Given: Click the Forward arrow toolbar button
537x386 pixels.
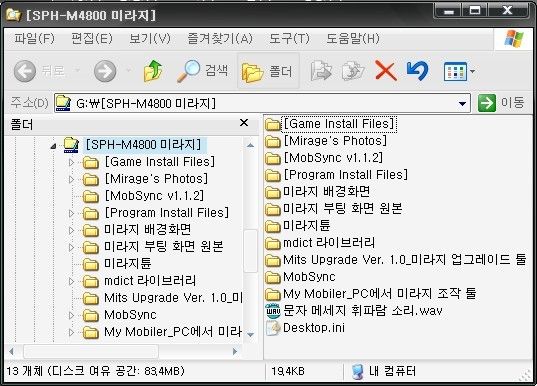Looking at the screenshot, I should (105, 71).
